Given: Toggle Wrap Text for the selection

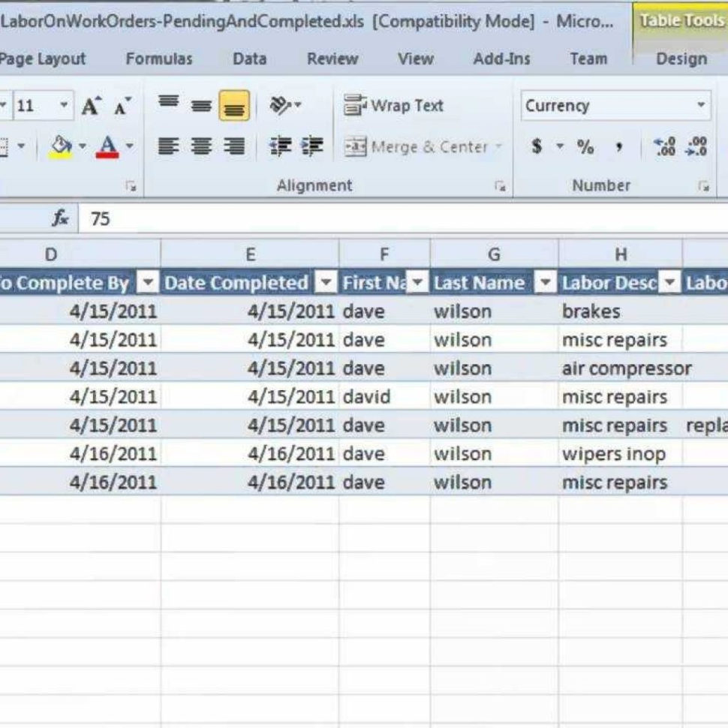Looking at the screenshot, I should coord(396,105).
